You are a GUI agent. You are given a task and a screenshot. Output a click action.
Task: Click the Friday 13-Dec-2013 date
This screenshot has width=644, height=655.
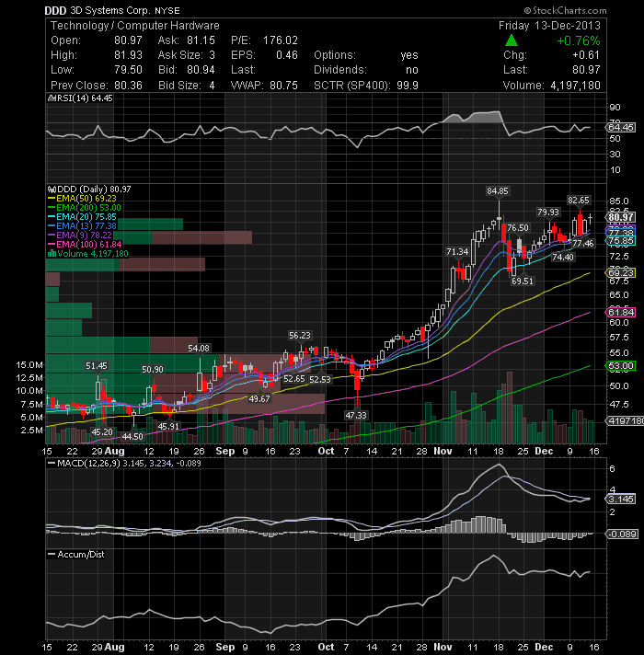[549, 26]
